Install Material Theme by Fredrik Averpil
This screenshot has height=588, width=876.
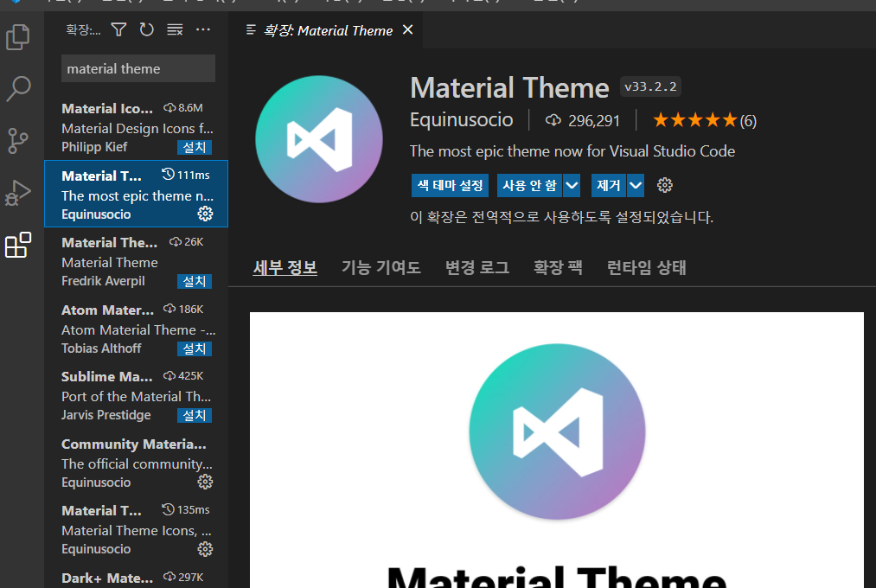(x=195, y=281)
